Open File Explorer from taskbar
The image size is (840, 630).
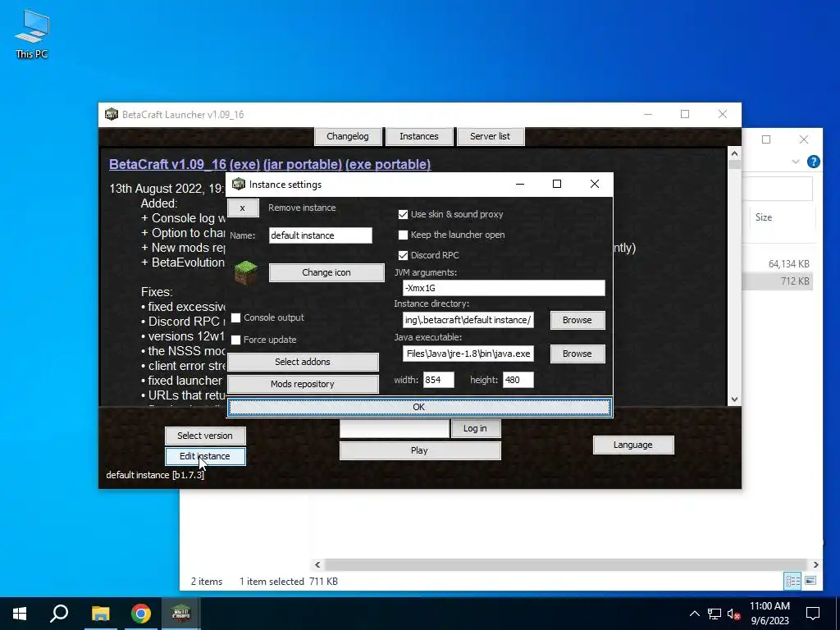click(x=100, y=614)
